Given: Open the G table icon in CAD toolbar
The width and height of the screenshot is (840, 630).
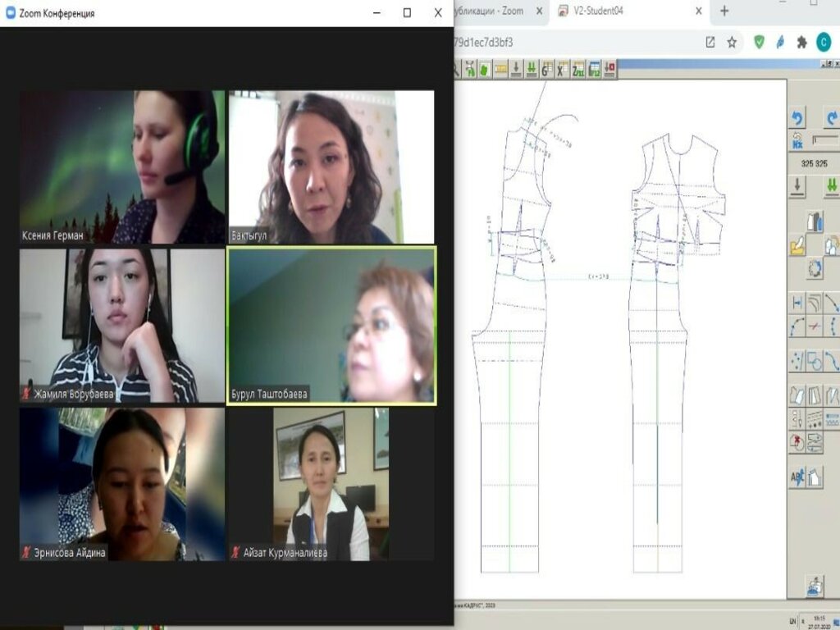Looking at the screenshot, I should [547, 70].
